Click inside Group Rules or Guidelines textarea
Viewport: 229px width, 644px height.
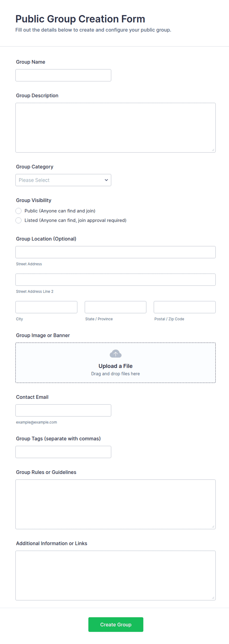115,504
